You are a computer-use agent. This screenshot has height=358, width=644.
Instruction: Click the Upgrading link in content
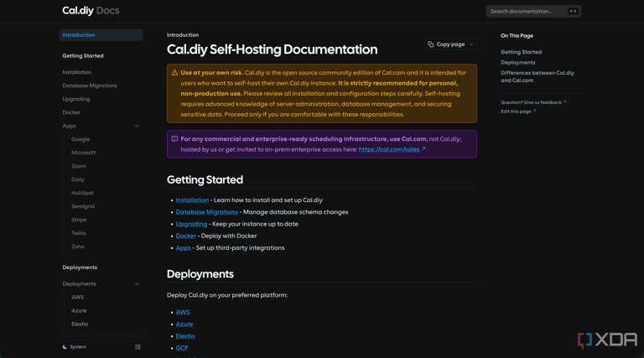[191, 224]
